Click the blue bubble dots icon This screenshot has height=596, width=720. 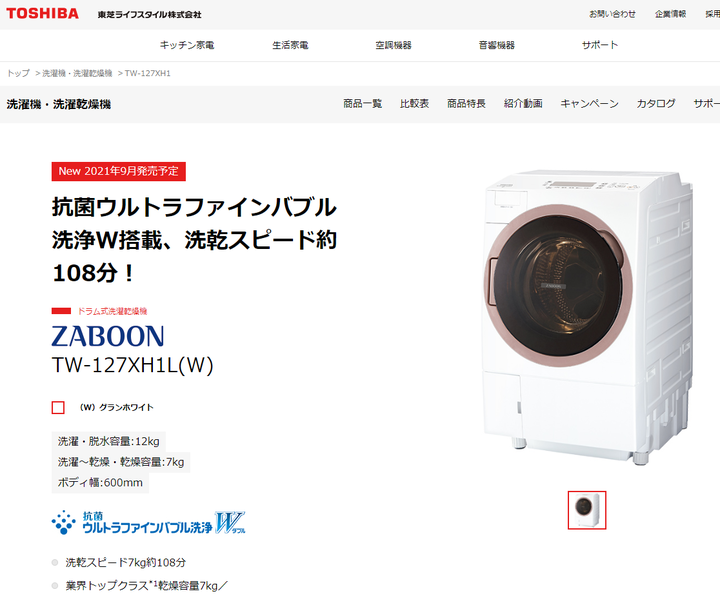(x=63, y=523)
